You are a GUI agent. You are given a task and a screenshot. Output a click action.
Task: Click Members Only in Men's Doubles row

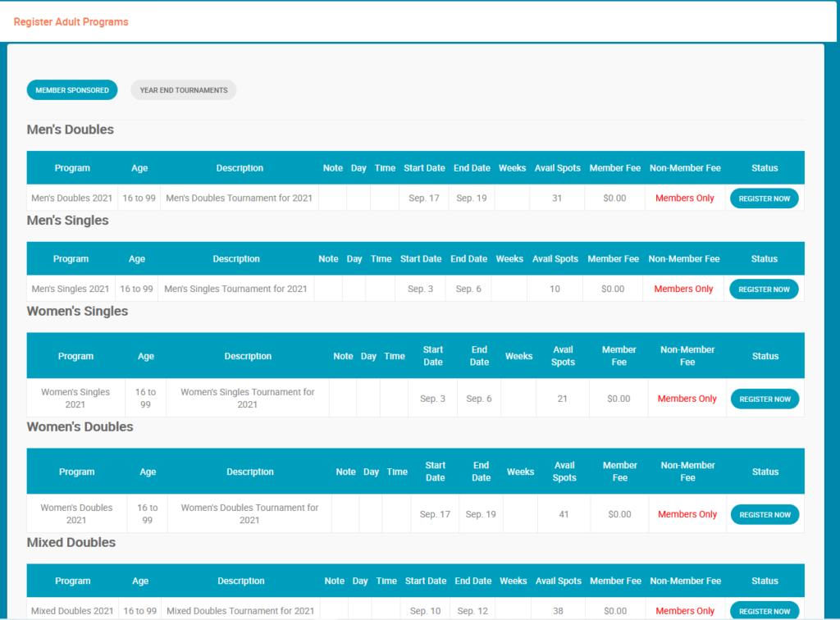pyautogui.click(x=685, y=198)
